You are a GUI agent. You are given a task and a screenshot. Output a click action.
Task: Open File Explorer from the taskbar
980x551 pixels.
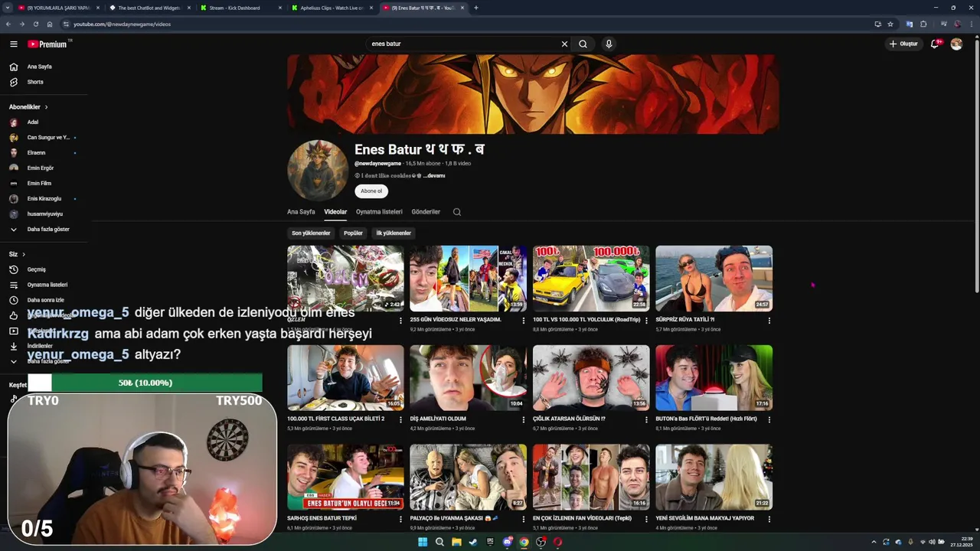pos(456,542)
